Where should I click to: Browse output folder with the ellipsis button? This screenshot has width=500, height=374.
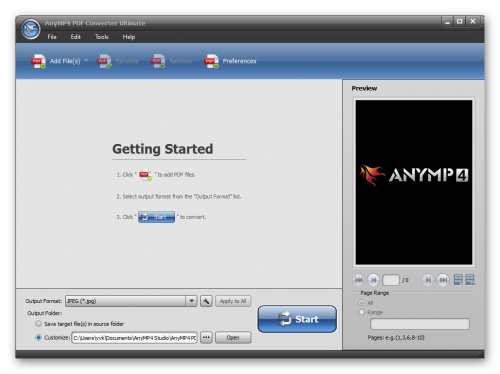click(x=206, y=337)
